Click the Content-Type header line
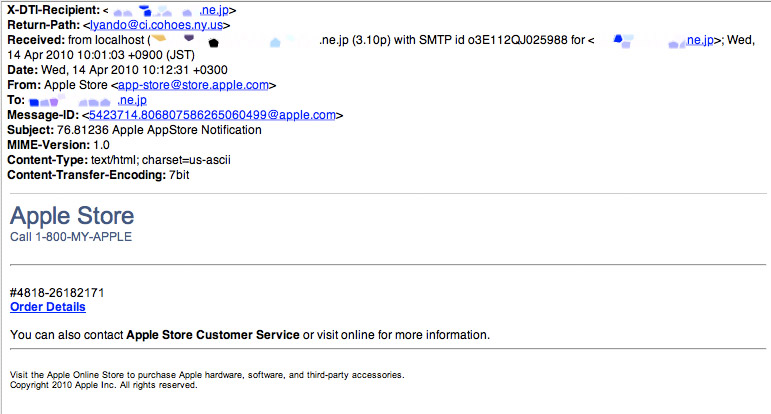Viewport: 771px width, 414px height. [x=119, y=160]
